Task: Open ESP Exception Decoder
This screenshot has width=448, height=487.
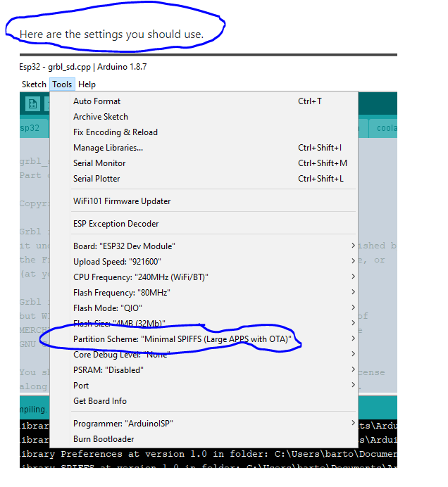Action: coord(116,224)
